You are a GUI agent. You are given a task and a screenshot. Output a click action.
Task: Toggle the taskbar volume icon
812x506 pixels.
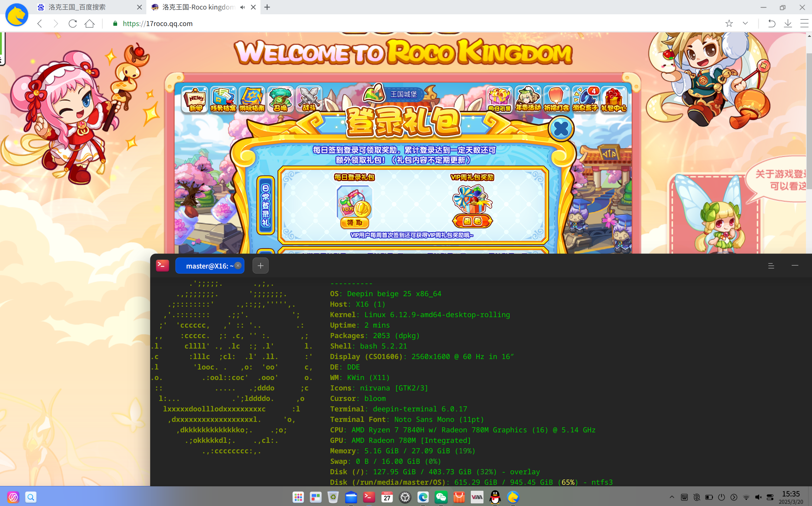(758, 497)
